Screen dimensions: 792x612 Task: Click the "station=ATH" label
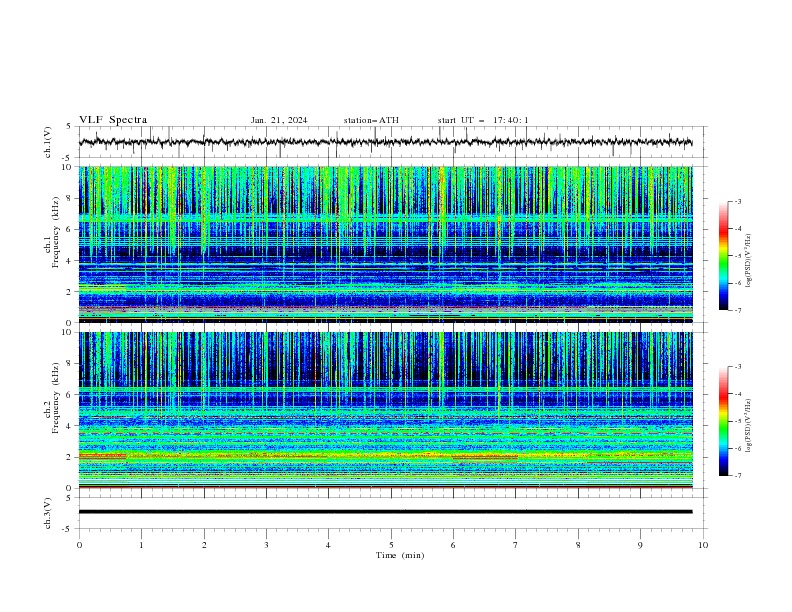pyautogui.click(x=371, y=120)
